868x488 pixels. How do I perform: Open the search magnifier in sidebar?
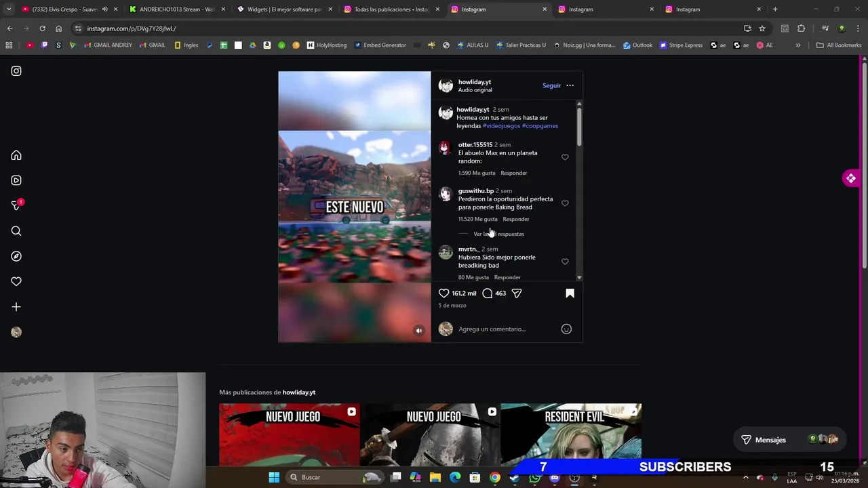click(x=16, y=231)
